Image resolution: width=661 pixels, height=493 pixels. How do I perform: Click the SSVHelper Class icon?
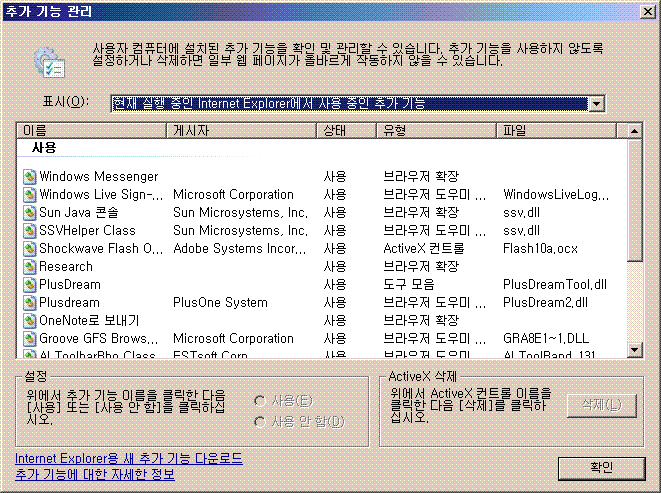click(29, 231)
